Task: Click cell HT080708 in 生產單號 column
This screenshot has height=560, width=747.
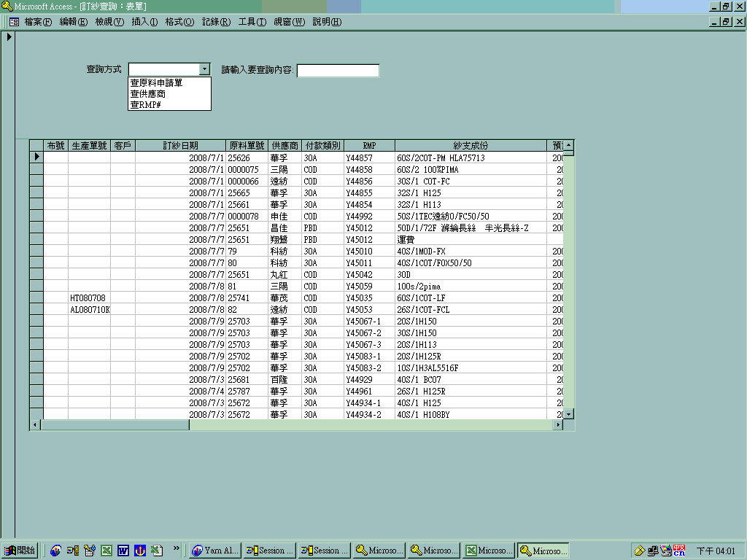Action: pyautogui.click(x=88, y=298)
